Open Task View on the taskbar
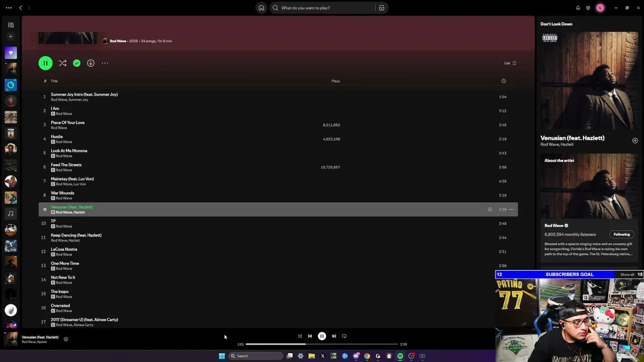The width and height of the screenshot is (644, 362). (x=289, y=356)
